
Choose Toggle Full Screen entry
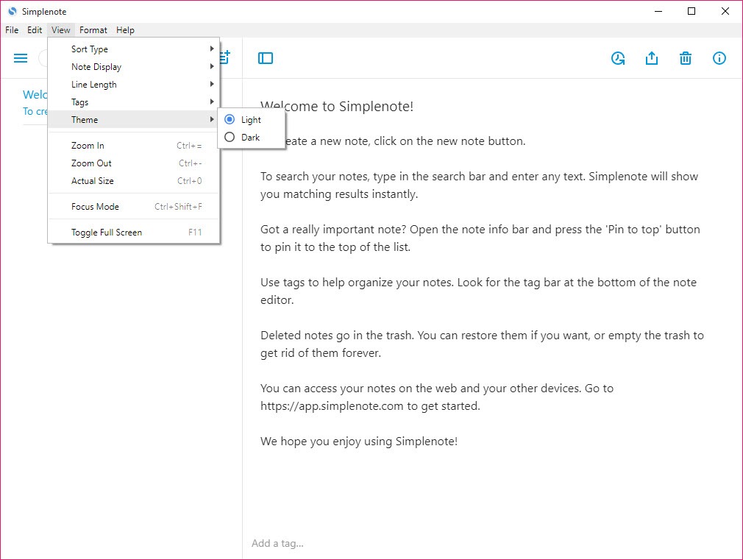click(134, 233)
